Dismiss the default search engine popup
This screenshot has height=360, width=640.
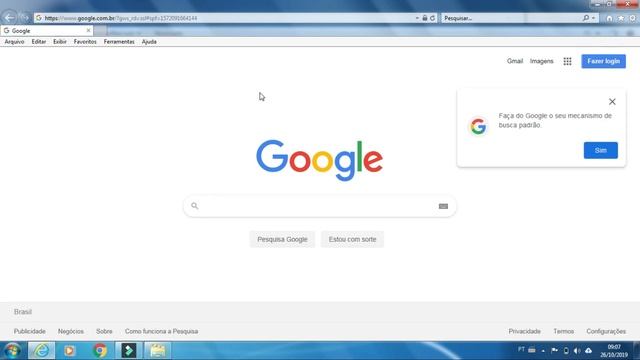point(612,102)
